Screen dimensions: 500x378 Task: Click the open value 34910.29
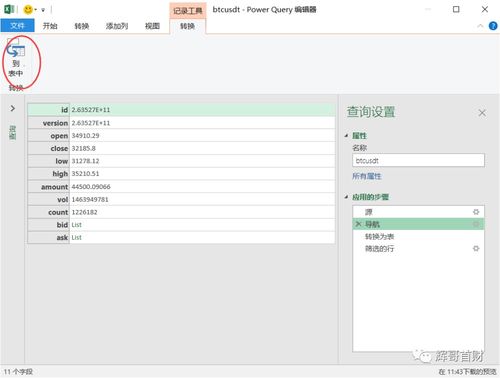tap(85, 136)
